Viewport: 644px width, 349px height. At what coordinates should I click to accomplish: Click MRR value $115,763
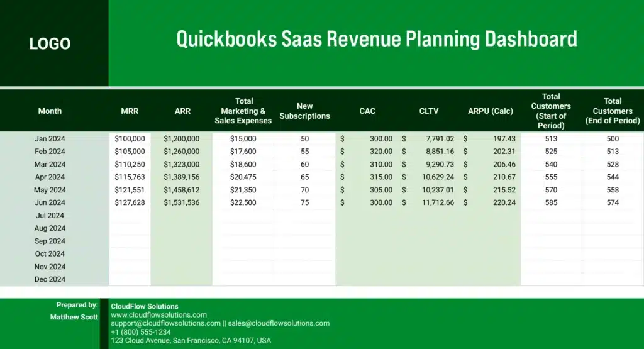[x=130, y=177]
